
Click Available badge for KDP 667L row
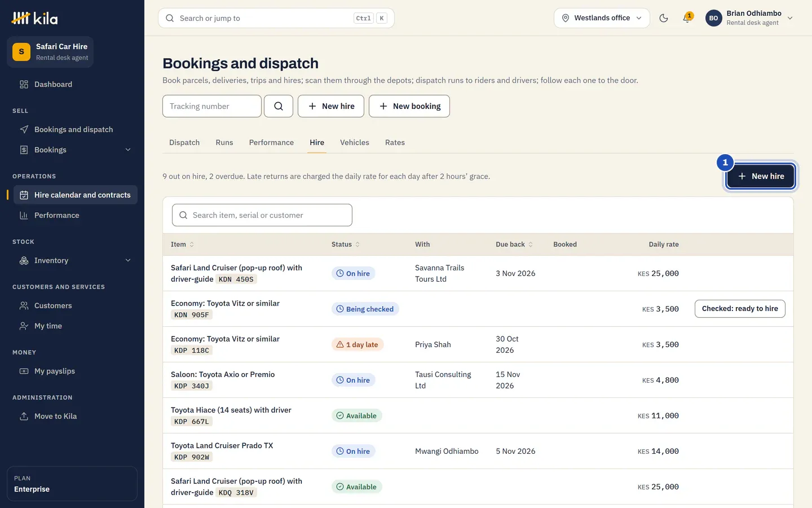357,415
